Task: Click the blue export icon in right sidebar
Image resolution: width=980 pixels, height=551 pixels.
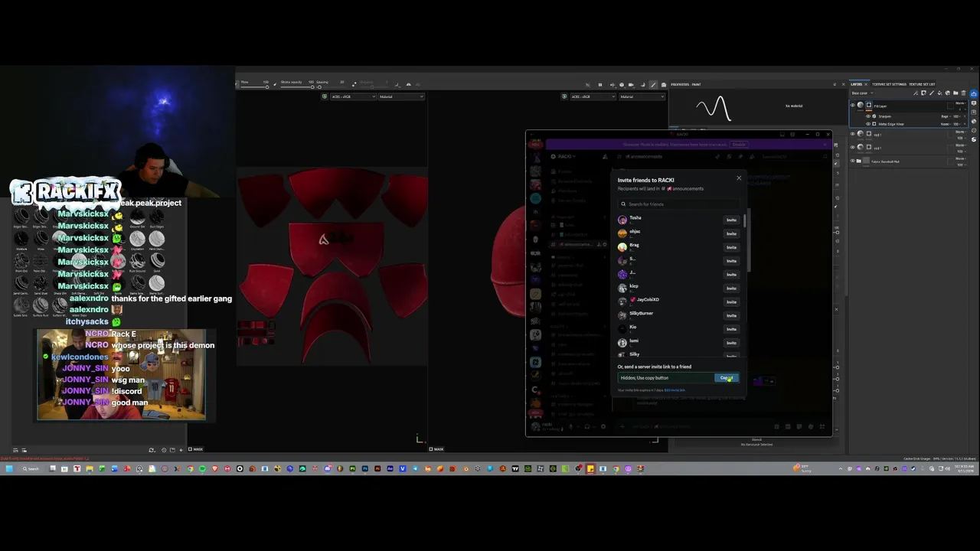Action: (974, 93)
